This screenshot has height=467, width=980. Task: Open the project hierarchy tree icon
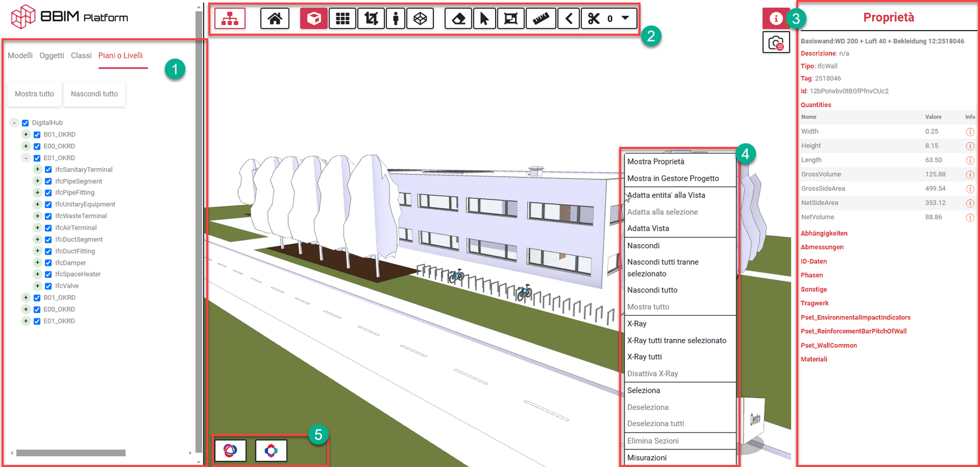pos(230,19)
